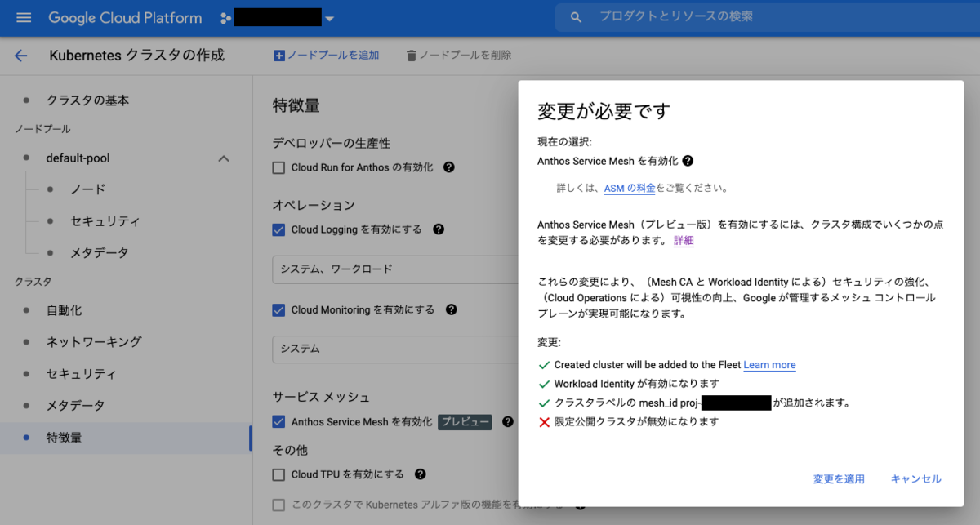Click the search magnifier icon
Viewport: 980px width, 525px height.
point(576,17)
